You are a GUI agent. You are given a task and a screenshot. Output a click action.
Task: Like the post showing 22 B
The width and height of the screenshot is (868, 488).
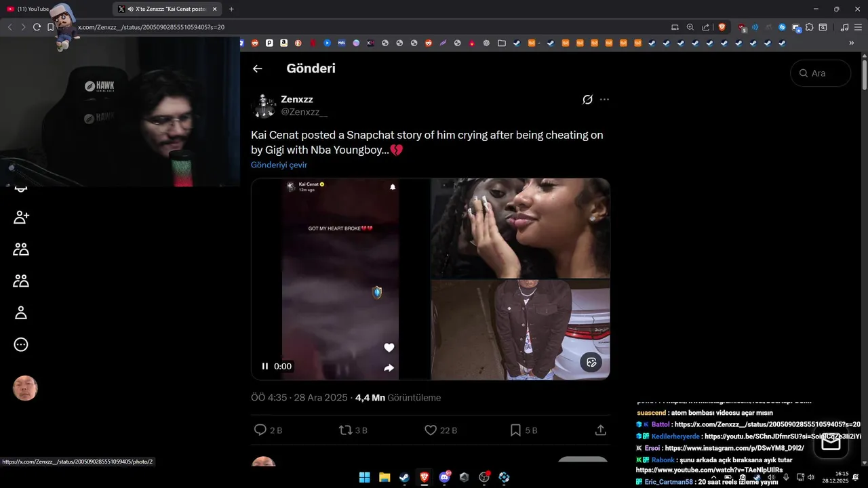tap(431, 430)
